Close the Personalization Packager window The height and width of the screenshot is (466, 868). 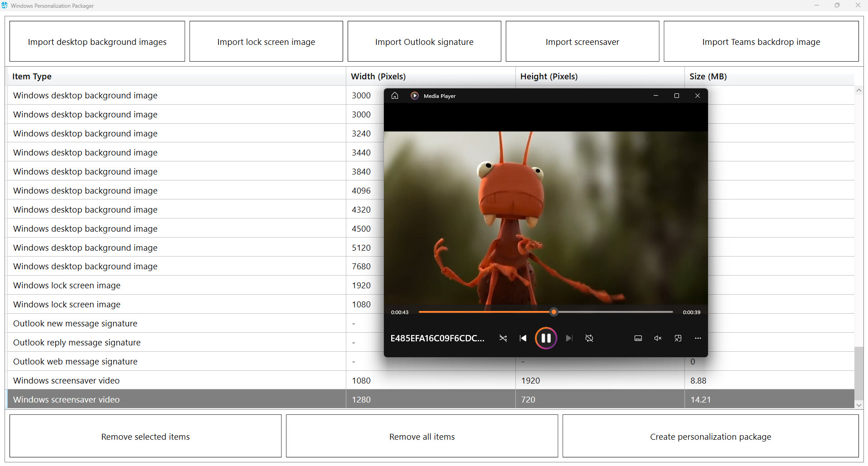(858, 5)
